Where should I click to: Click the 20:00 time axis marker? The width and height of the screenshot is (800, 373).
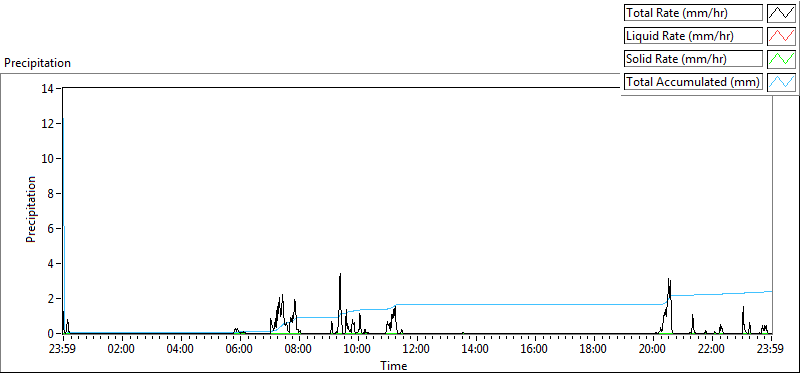654,350
